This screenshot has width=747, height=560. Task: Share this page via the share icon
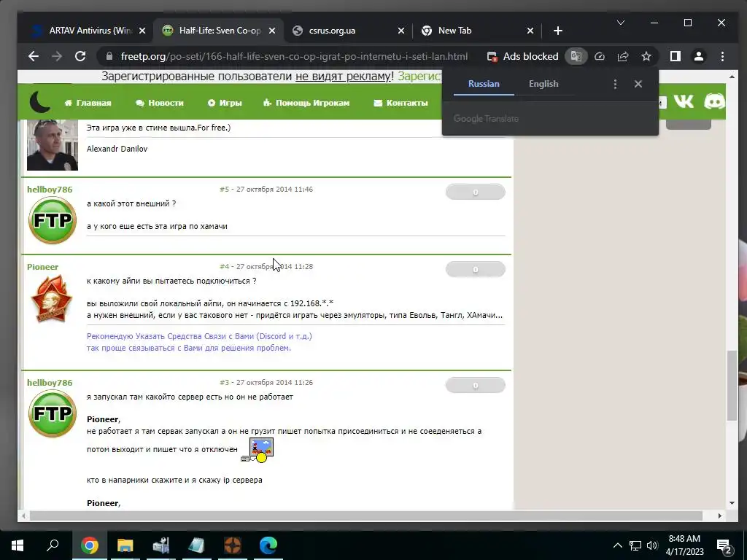pyautogui.click(x=623, y=56)
